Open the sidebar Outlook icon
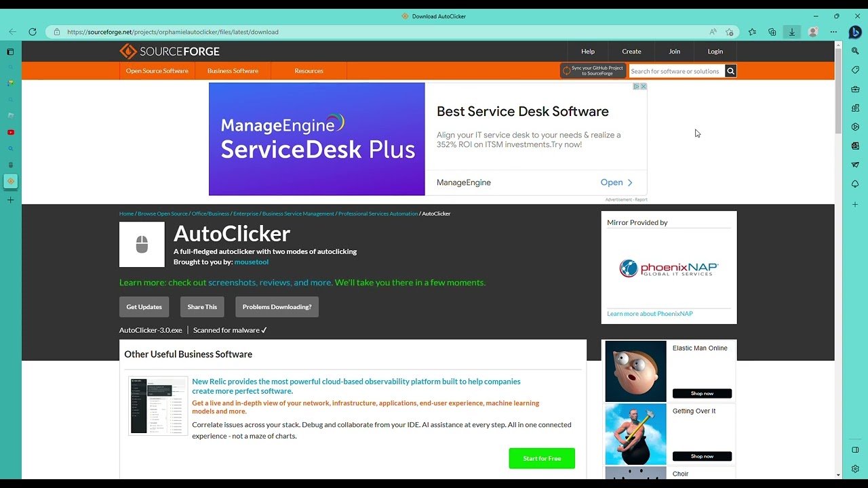Screen dimensions: 868x488 pyautogui.click(x=855, y=146)
